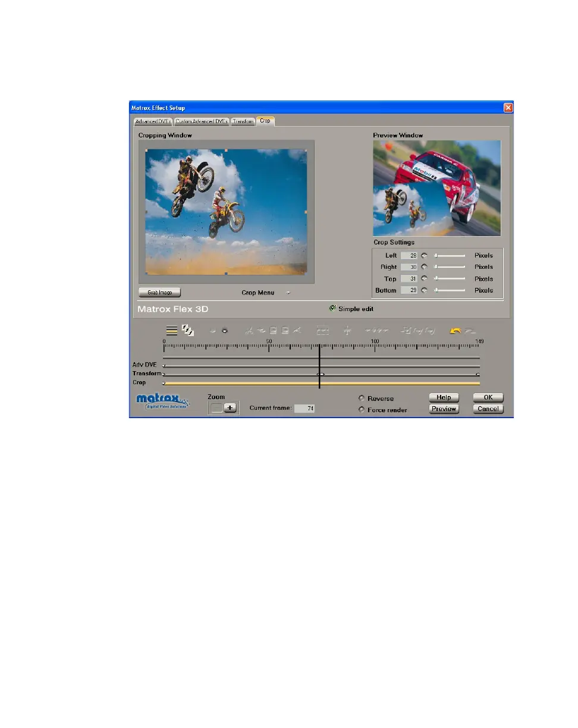Click the round dial next to Bottom value
The height and width of the screenshot is (728, 578).
pyautogui.click(x=424, y=290)
